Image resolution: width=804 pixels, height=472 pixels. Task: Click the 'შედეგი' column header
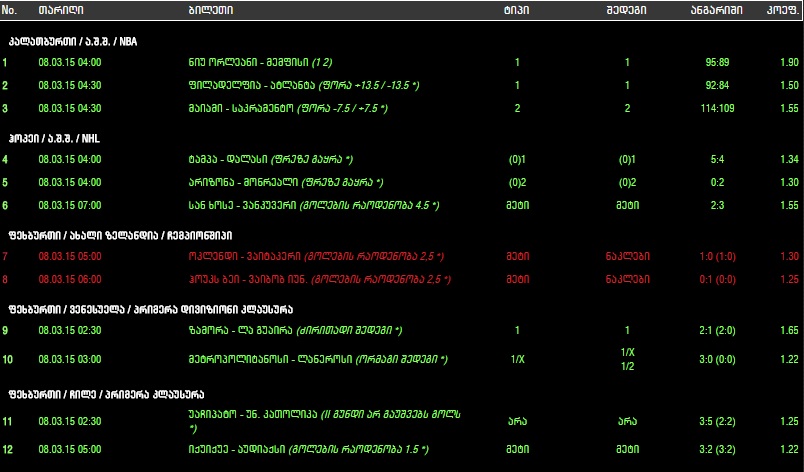click(627, 10)
